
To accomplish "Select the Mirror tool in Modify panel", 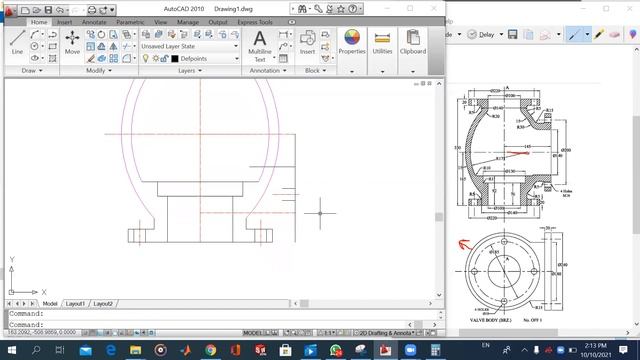I will click(x=113, y=47).
